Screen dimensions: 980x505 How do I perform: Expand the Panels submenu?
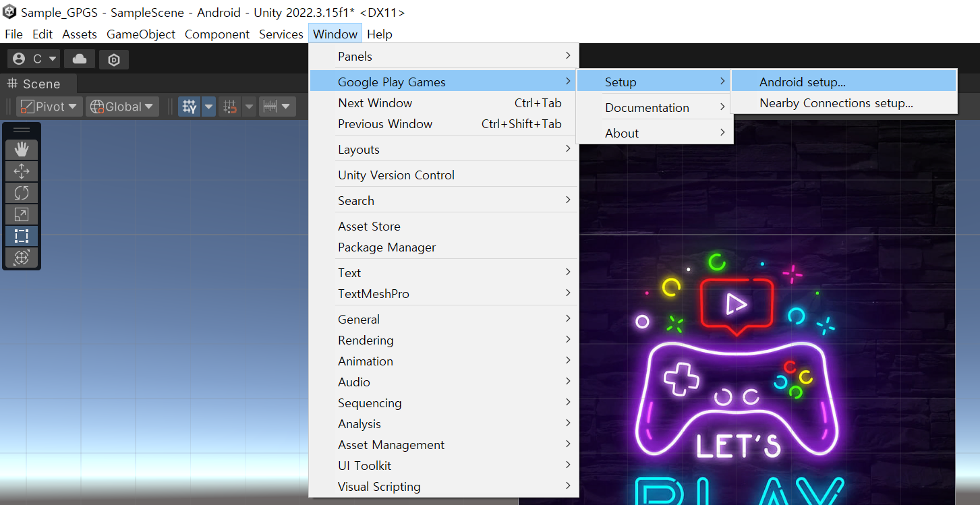[444, 57]
